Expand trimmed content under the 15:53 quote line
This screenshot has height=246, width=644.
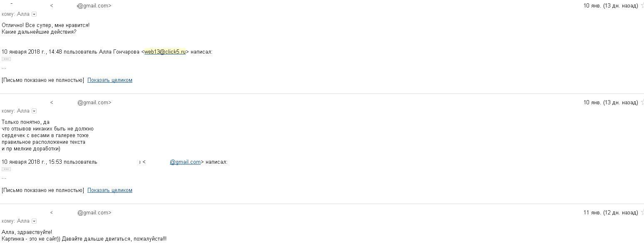click(x=6, y=169)
